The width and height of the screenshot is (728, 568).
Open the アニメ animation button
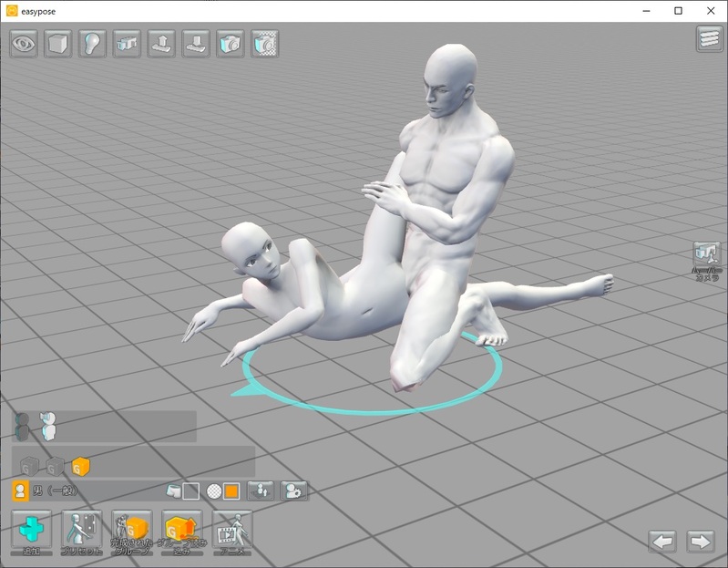pos(232,532)
